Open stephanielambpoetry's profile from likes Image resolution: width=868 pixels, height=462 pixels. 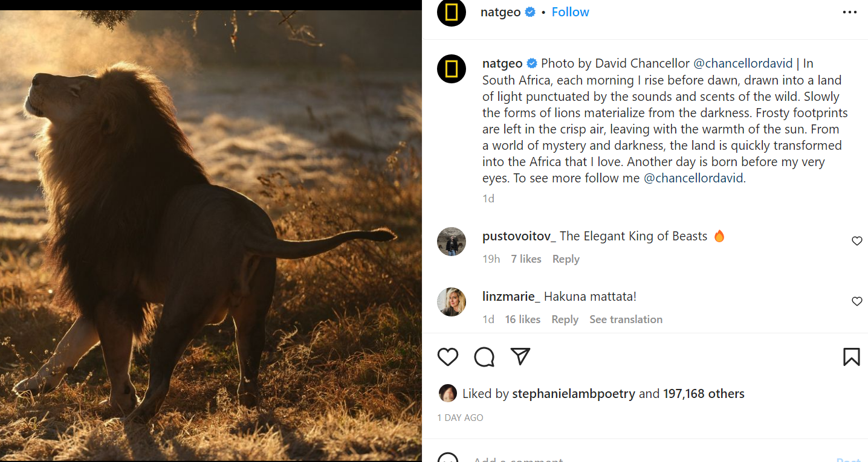point(573,394)
